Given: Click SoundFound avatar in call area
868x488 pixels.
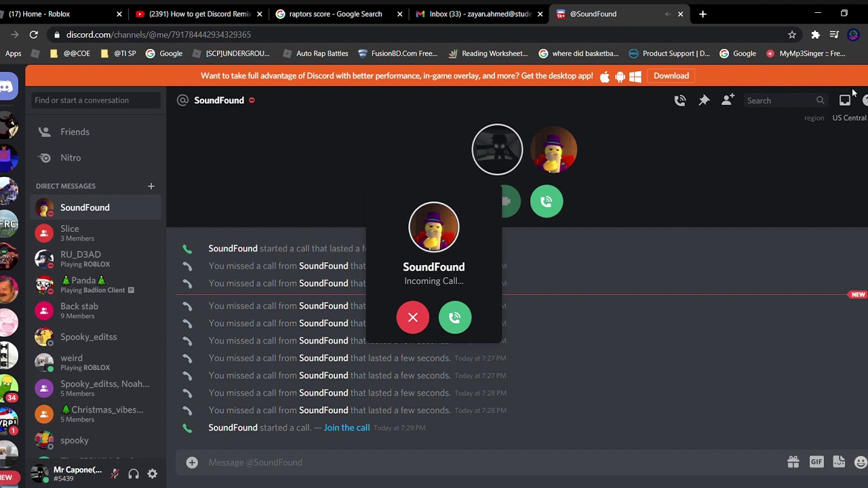Looking at the screenshot, I should tap(553, 149).
